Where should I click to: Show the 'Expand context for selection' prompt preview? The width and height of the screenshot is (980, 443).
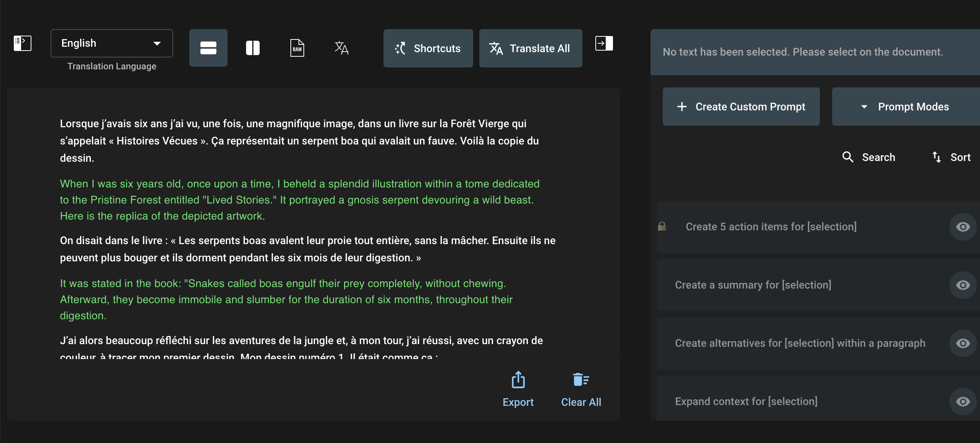963,401
